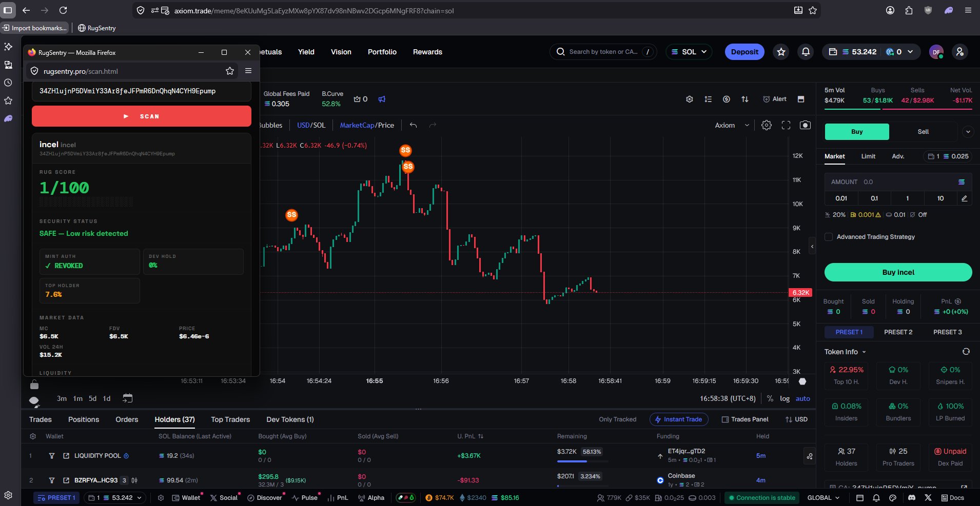Toggle the panel layout icon right of Alert

pos(801,99)
